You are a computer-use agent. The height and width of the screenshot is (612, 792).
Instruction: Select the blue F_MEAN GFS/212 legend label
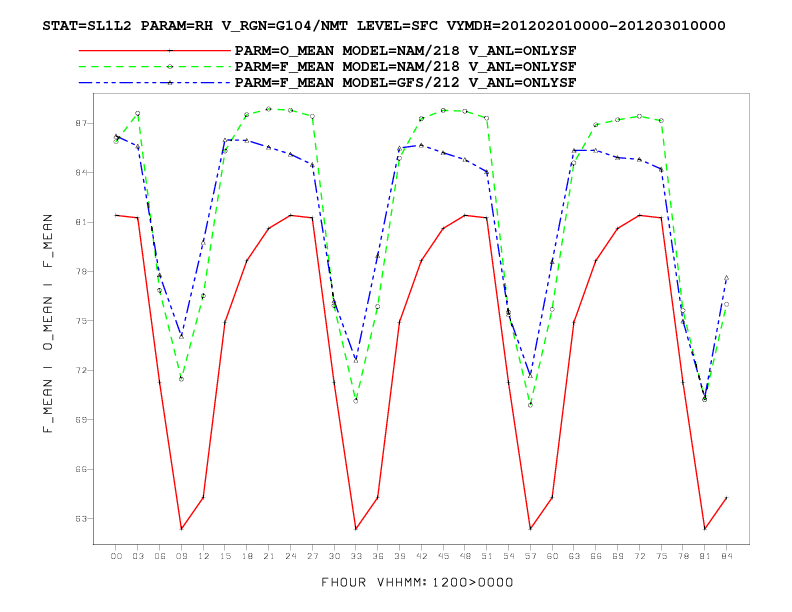[x=405, y=83]
